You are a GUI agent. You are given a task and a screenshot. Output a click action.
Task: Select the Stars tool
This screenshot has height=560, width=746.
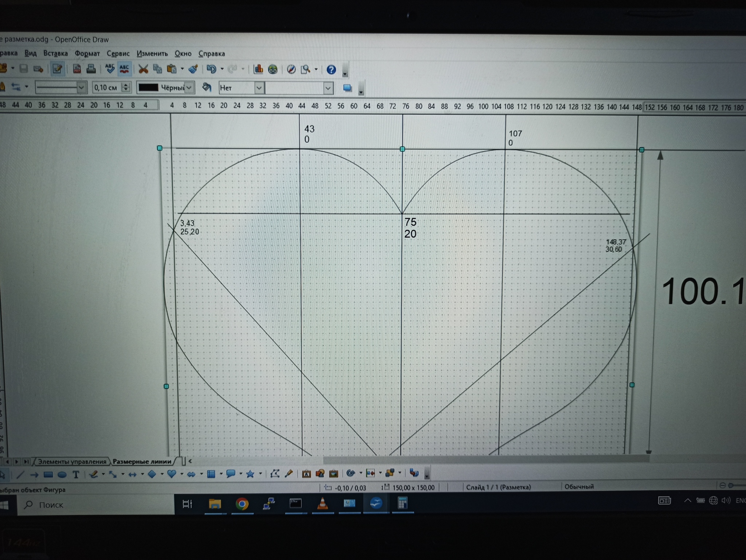pyautogui.click(x=250, y=474)
